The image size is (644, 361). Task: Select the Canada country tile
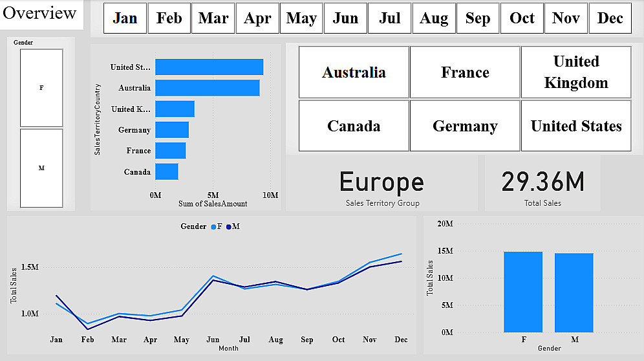pyautogui.click(x=354, y=126)
